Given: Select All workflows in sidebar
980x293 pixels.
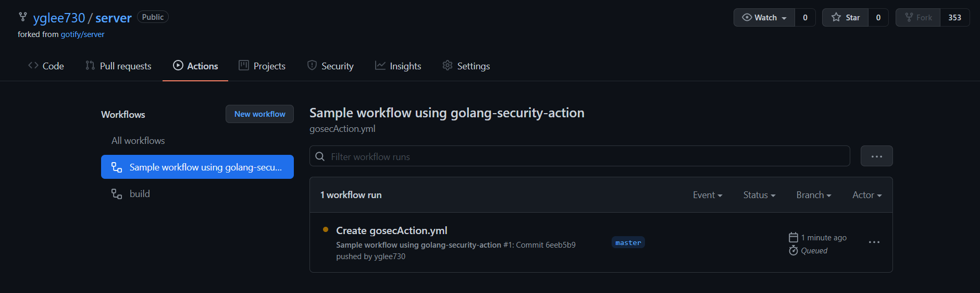Looking at the screenshot, I should [x=138, y=141].
